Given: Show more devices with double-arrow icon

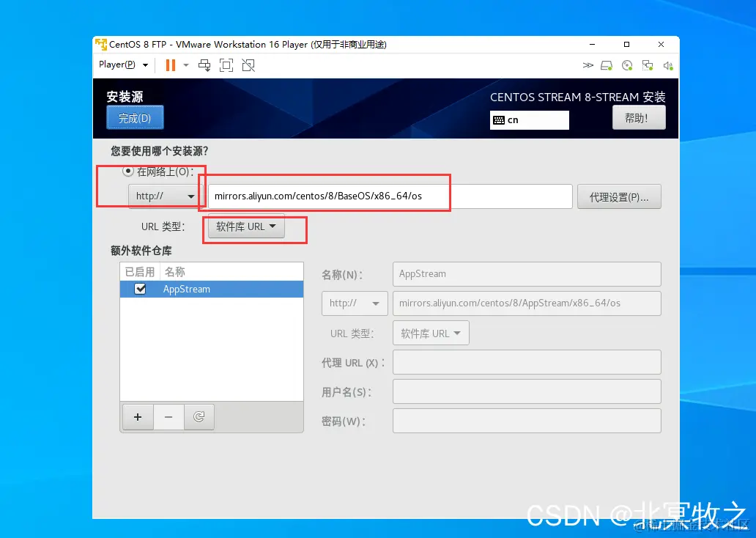Looking at the screenshot, I should click(588, 65).
